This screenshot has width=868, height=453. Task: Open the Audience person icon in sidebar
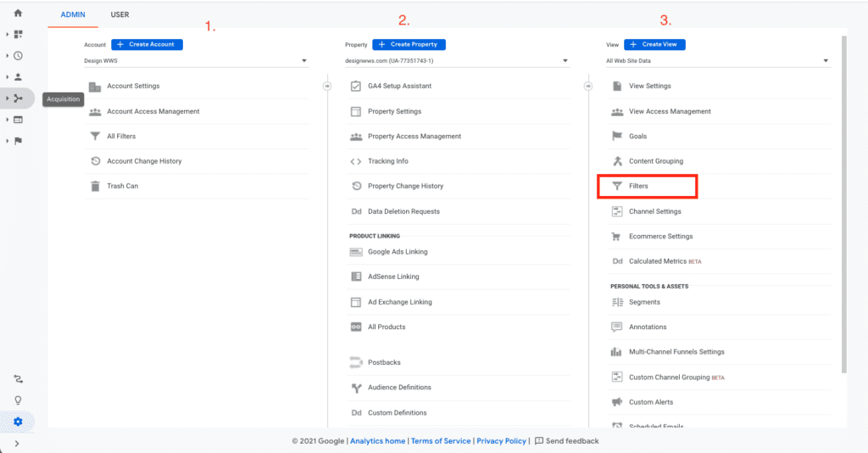[x=19, y=77]
